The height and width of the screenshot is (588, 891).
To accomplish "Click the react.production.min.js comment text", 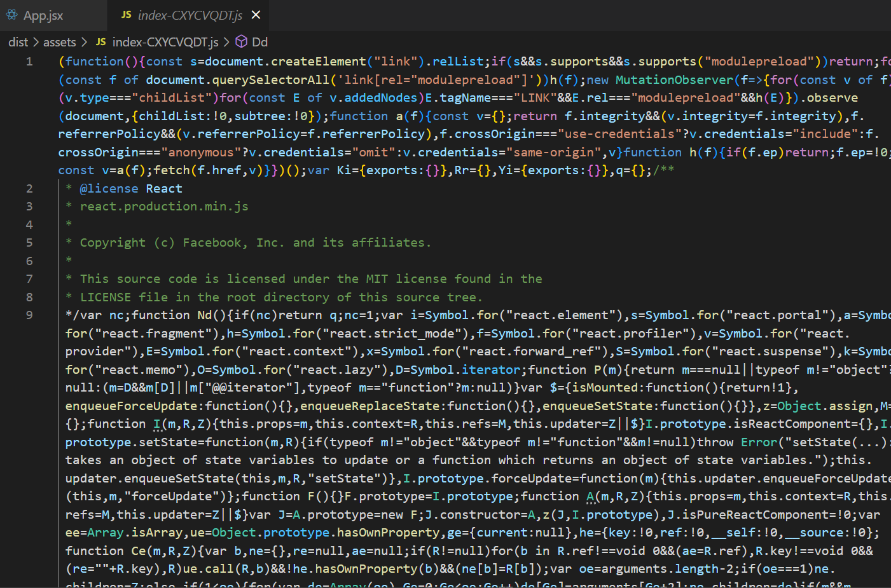I will tap(163, 207).
